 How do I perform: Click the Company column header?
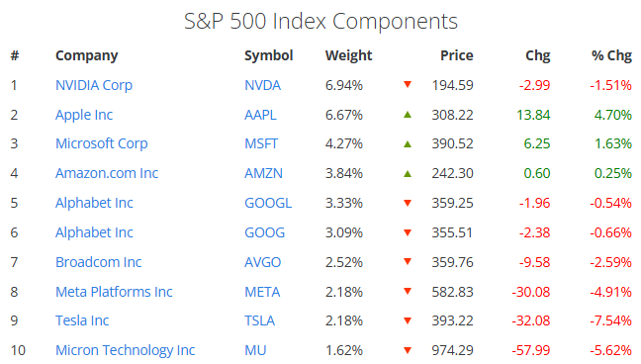pyautogui.click(x=87, y=55)
